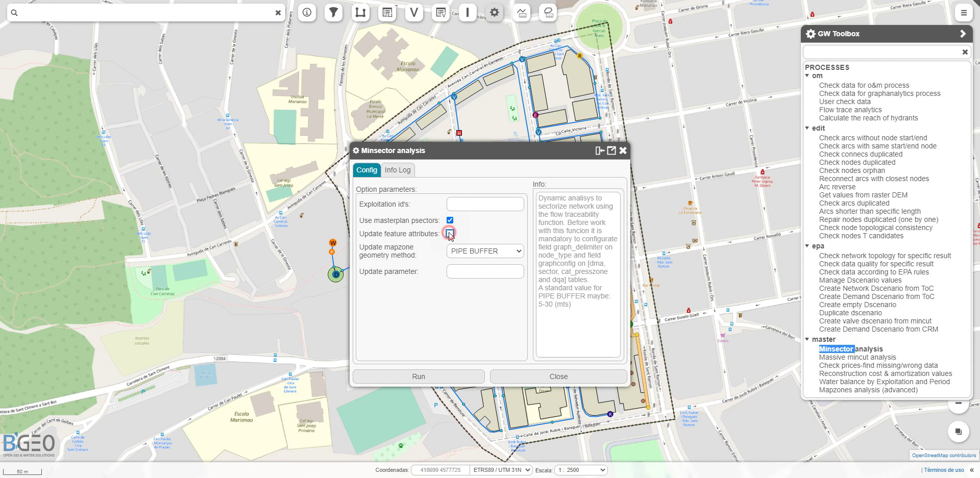Click the valve status 'V' tool icon

click(x=414, y=12)
